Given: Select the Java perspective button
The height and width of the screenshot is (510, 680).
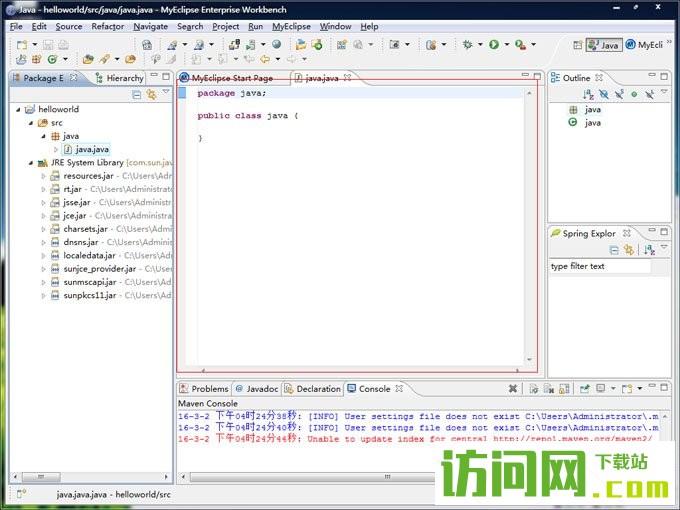Looking at the screenshot, I should click(x=604, y=45).
